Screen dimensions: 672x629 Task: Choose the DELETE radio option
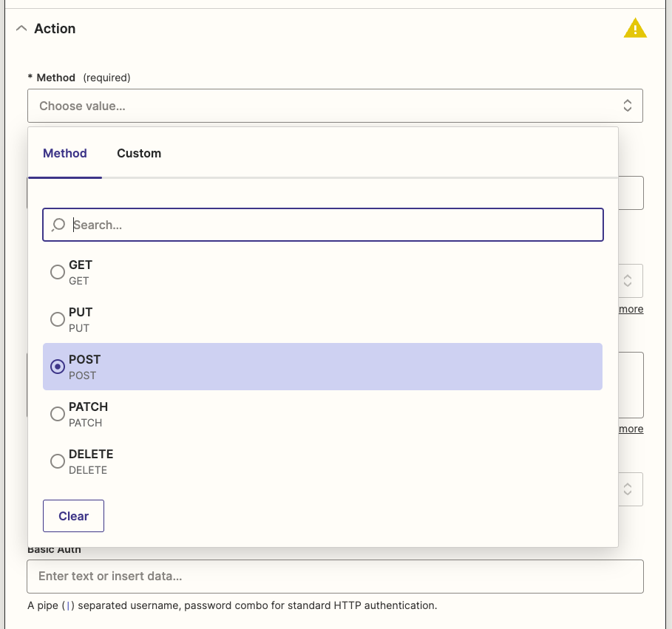58,461
